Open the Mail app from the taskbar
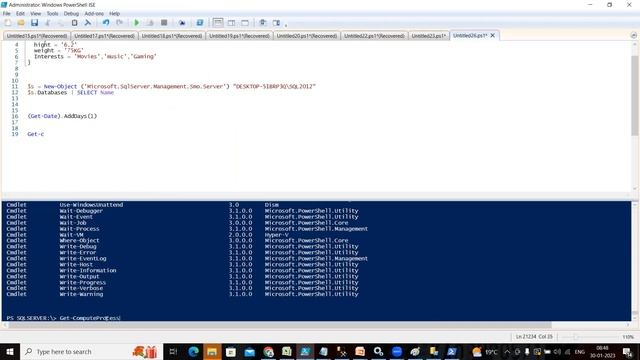The height and width of the screenshot is (360, 640). 249,351
